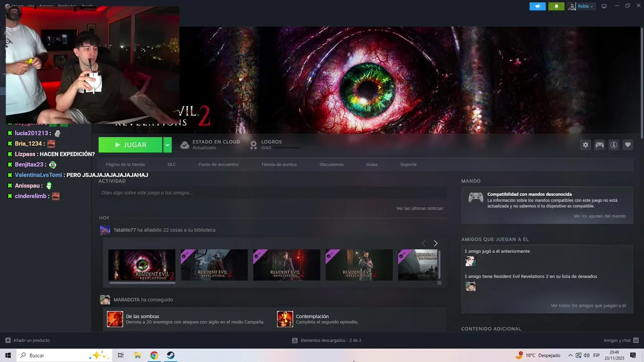Open Tienda de puntos tab
644x362 pixels.
click(279, 164)
